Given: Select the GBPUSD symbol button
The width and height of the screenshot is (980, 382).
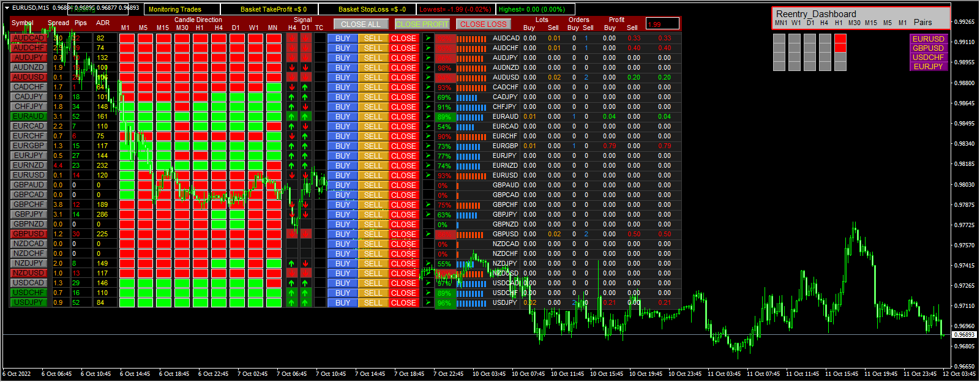Looking at the screenshot, I should click(x=29, y=234).
